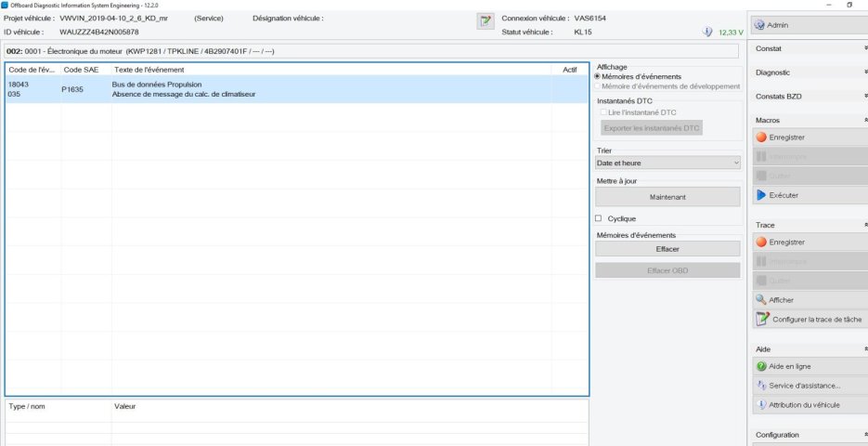The image size is (868, 446).
Task: Click the Maintenant update button
Action: tap(667, 197)
